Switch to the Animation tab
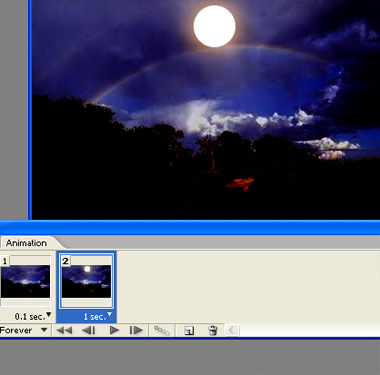 (26, 243)
